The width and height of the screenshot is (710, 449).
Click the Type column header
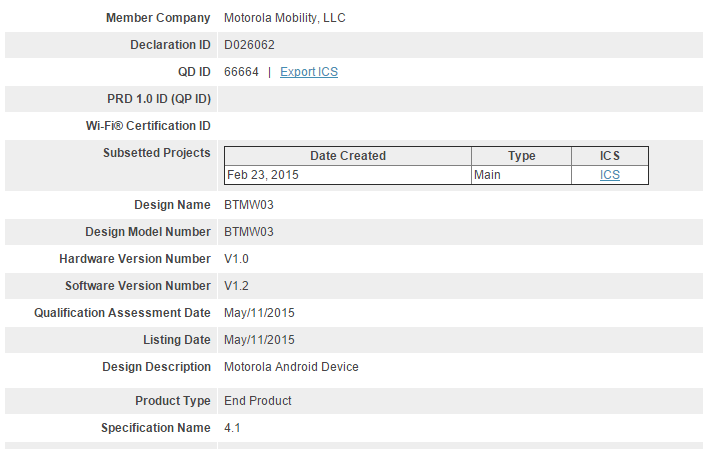click(521, 156)
